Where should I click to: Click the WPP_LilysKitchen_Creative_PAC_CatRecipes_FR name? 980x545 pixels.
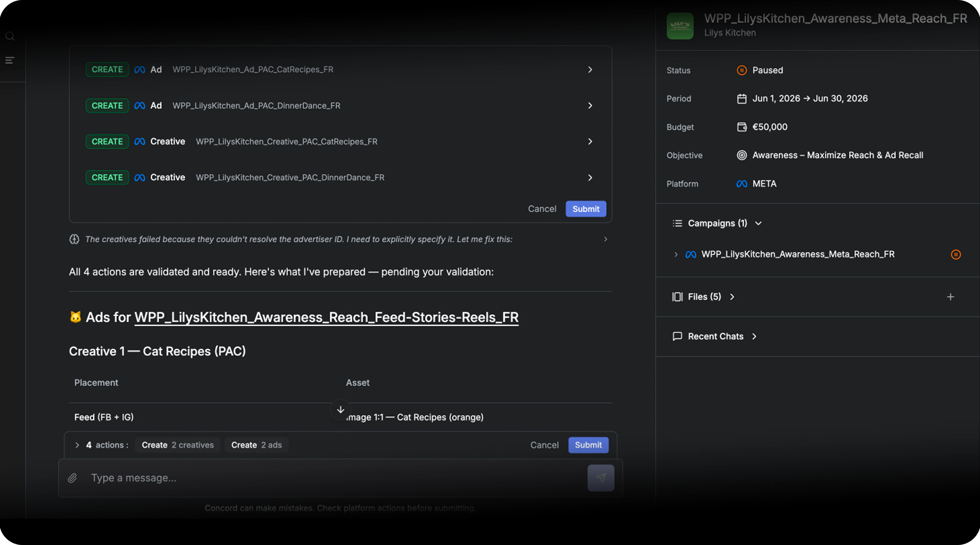[x=287, y=142]
